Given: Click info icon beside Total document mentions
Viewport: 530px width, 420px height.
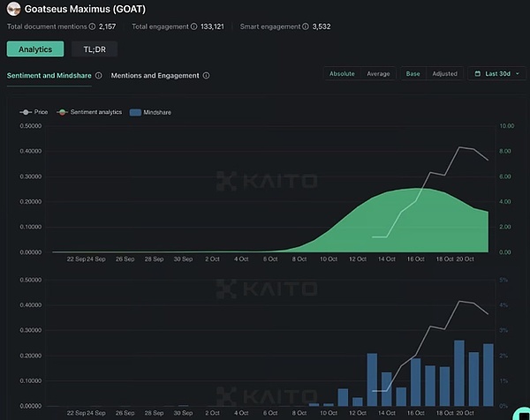Looking at the screenshot, I should (x=91, y=27).
